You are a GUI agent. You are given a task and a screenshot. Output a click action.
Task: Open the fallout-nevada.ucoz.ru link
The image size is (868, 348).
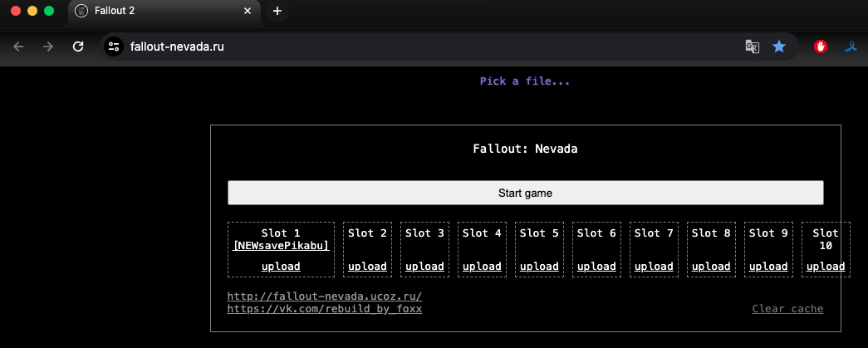tap(325, 297)
